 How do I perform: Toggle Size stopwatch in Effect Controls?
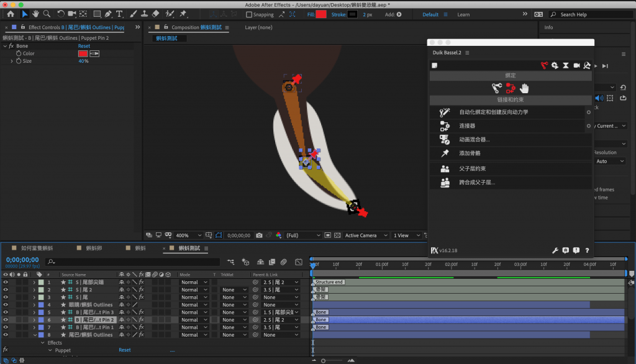[18, 61]
